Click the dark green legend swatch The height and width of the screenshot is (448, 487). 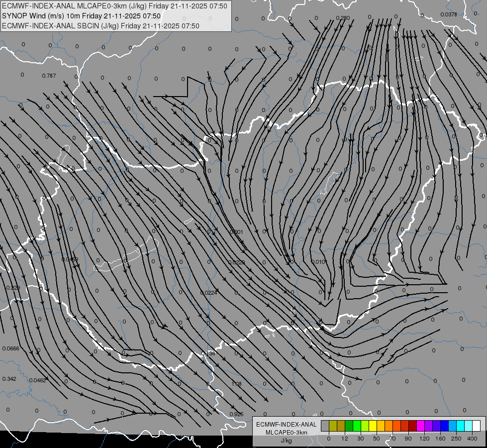[x=349, y=426]
